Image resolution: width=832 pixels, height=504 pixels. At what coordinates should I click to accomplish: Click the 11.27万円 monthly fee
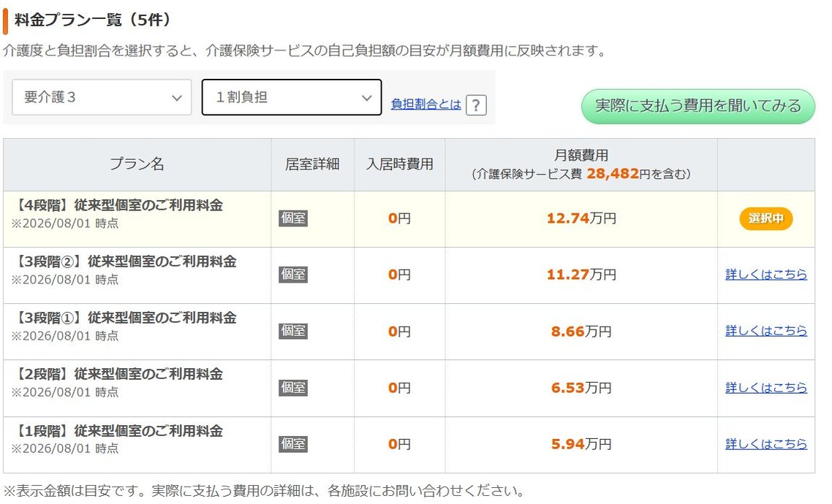pos(581,275)
